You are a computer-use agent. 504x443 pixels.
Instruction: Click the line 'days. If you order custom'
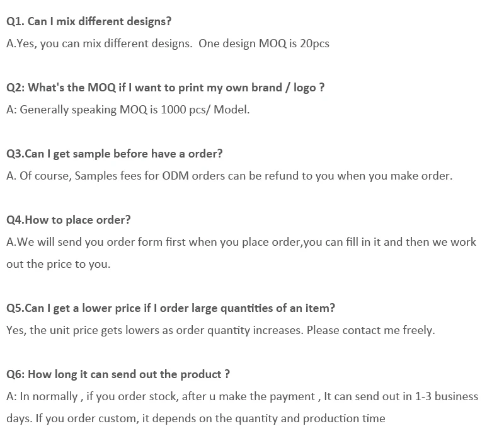click(195, 418)
